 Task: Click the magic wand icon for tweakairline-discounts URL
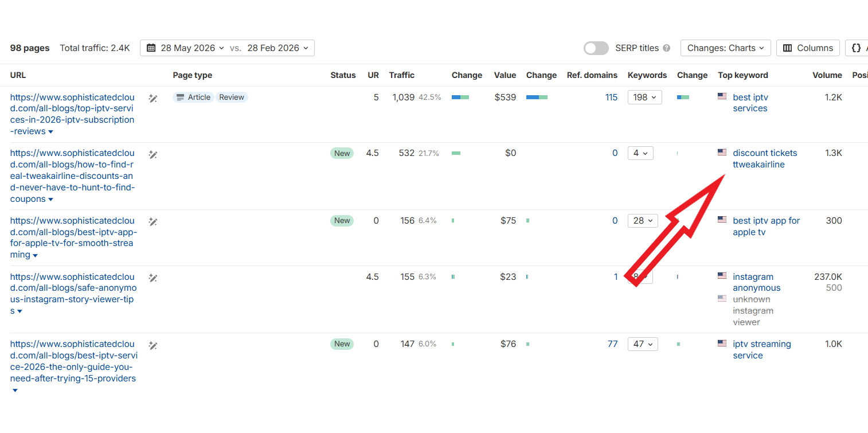pos(153,155)
